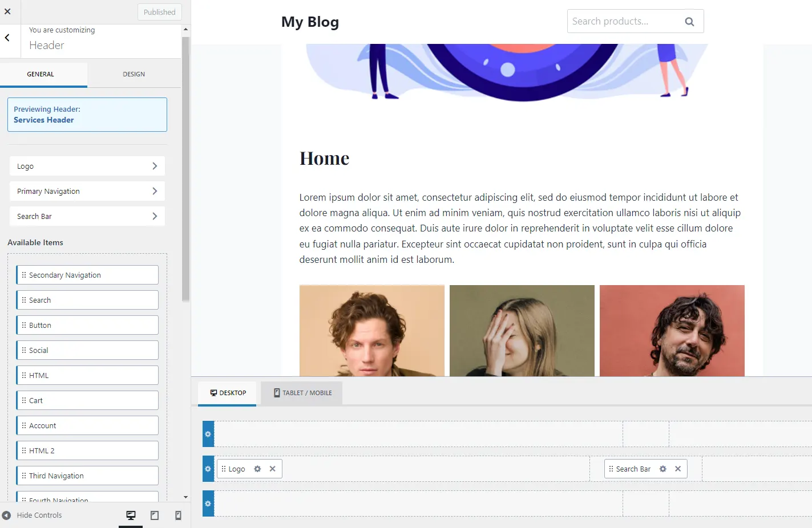Click the Published button

159,11
